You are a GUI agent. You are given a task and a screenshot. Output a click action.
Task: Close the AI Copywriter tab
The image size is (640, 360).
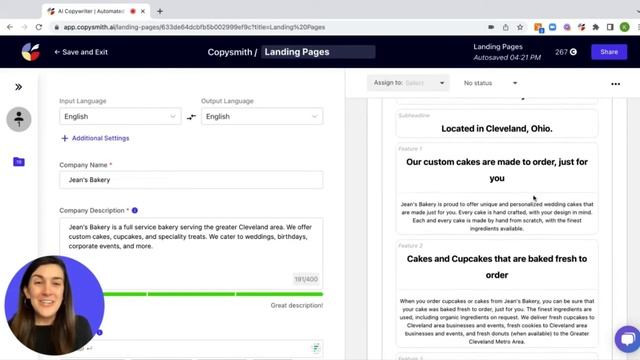pyautogui.click(x=143, y=11)
